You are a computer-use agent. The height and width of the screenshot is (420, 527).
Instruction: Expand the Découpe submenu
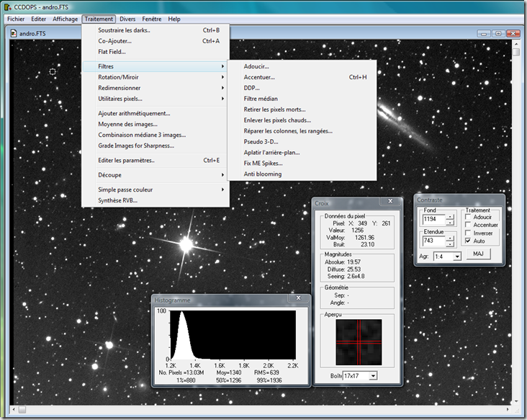pyautogui.click(x=156, y=175)
